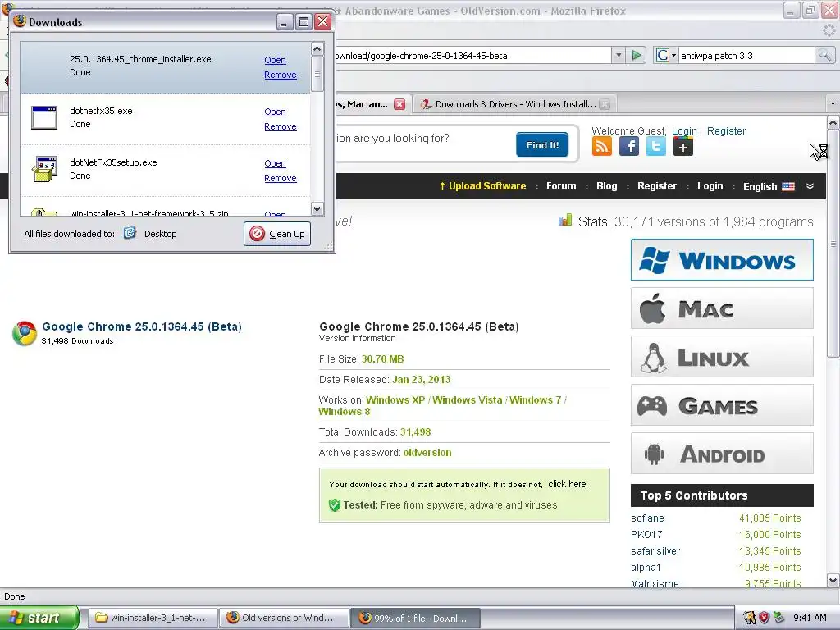Click the Login link beside Welcome Guest
Viewport: 840px width, 630px height.
click(x=684, y=130)
